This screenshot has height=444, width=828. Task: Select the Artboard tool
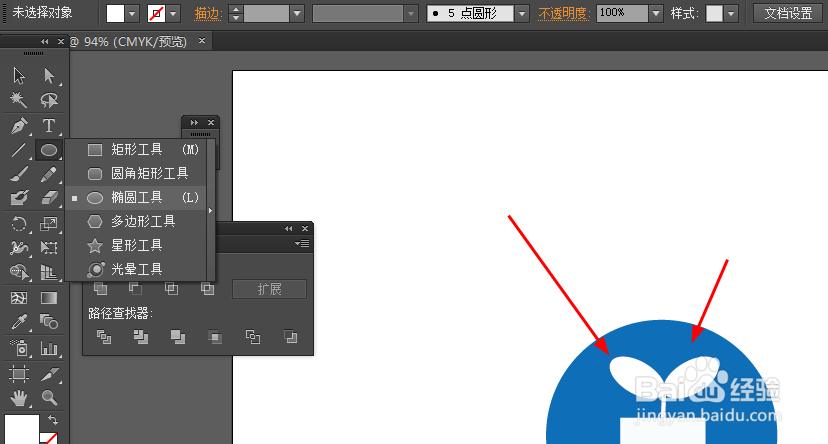pos(19,374)
